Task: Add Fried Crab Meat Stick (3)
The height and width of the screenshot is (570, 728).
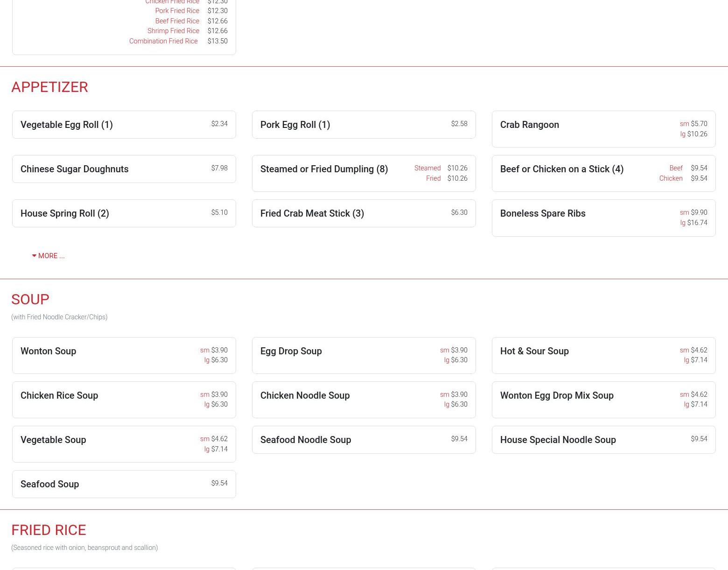Action: point(312,213)
